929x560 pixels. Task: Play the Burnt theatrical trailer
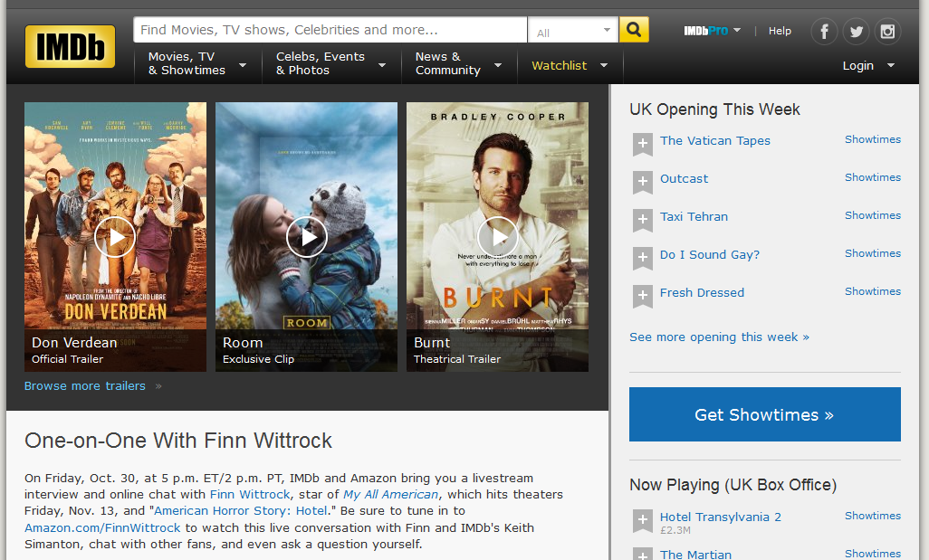click(x=498, y=237)
